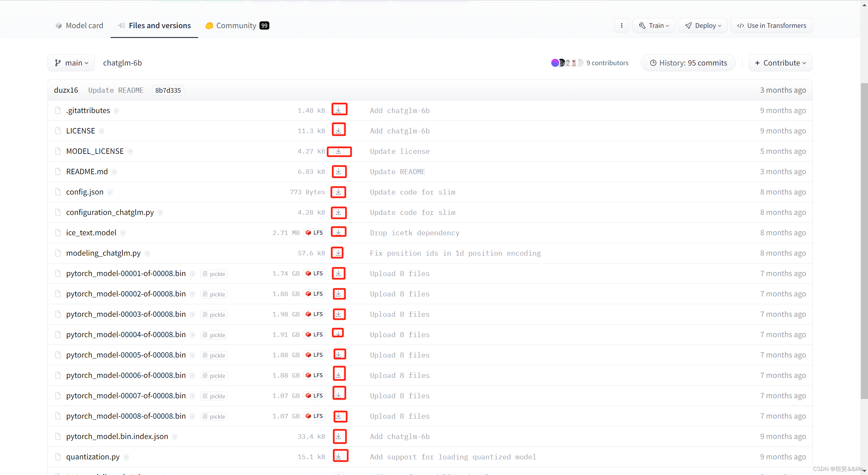
Task: Download the LICENSE file
Action: (339, 130)
